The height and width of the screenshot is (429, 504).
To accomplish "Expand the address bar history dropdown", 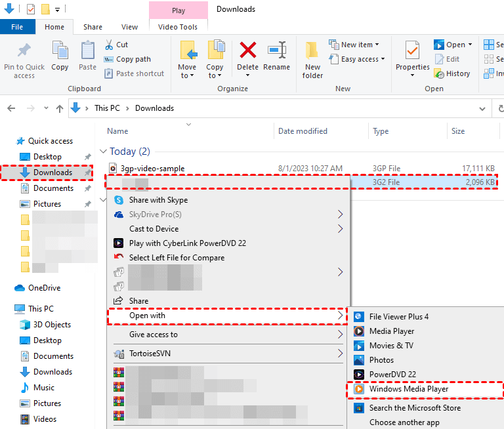I will (482, 109).
